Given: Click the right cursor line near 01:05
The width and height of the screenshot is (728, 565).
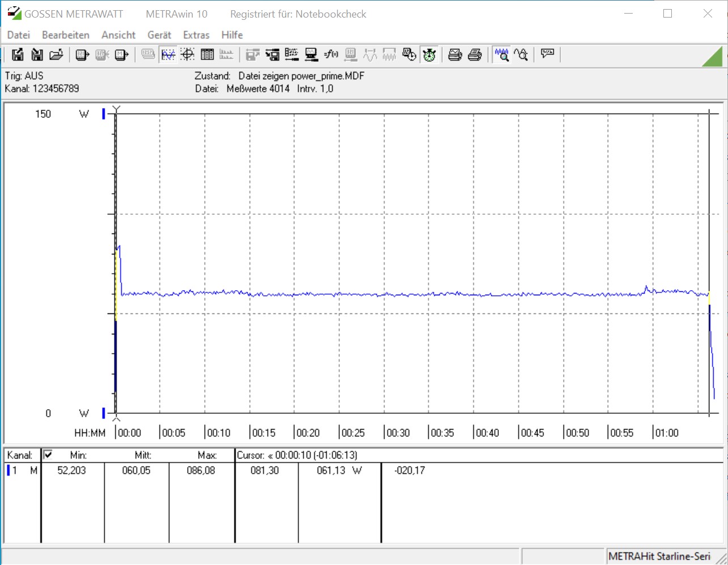Looking at the screenshot, I should point(709,264).
